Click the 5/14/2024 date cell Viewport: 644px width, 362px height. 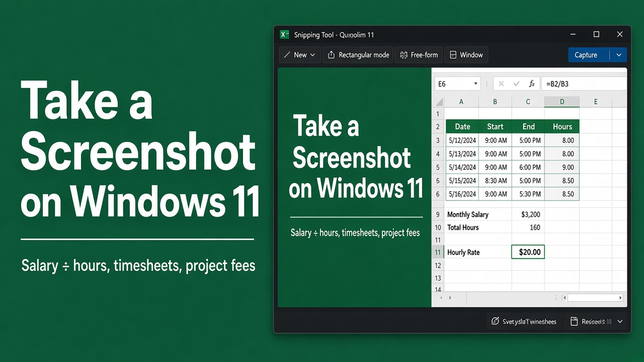tap(462, 167)
